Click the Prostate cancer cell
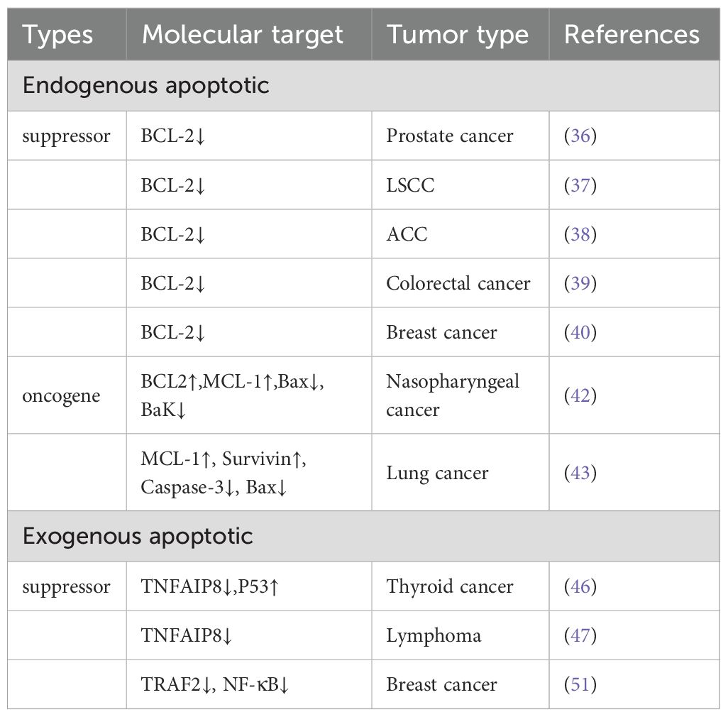This screenshot has height=717, width=728. (450, 136)
